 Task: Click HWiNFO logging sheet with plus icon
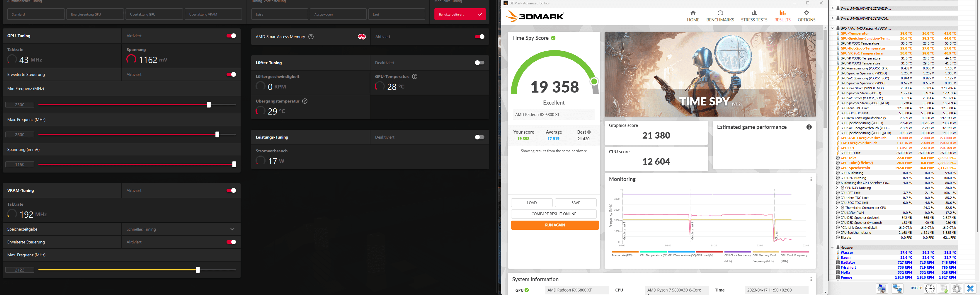943,289
